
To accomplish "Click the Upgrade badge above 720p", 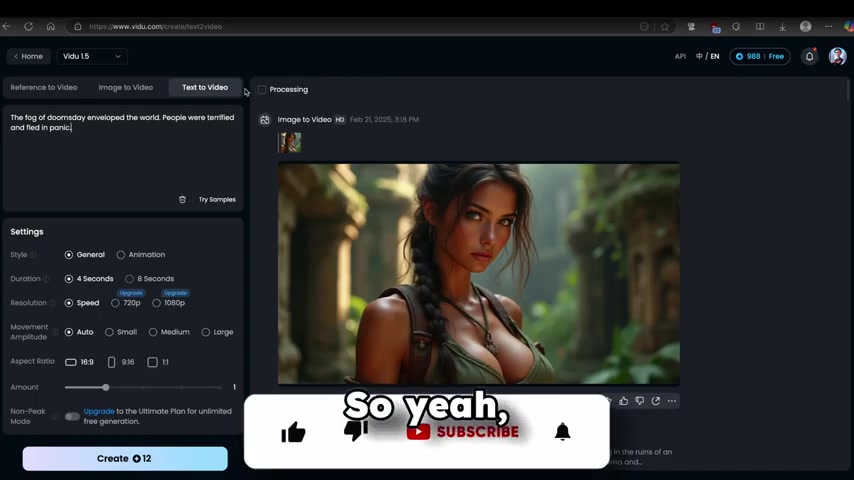I will pyautogui.click(x=131, y=293).
